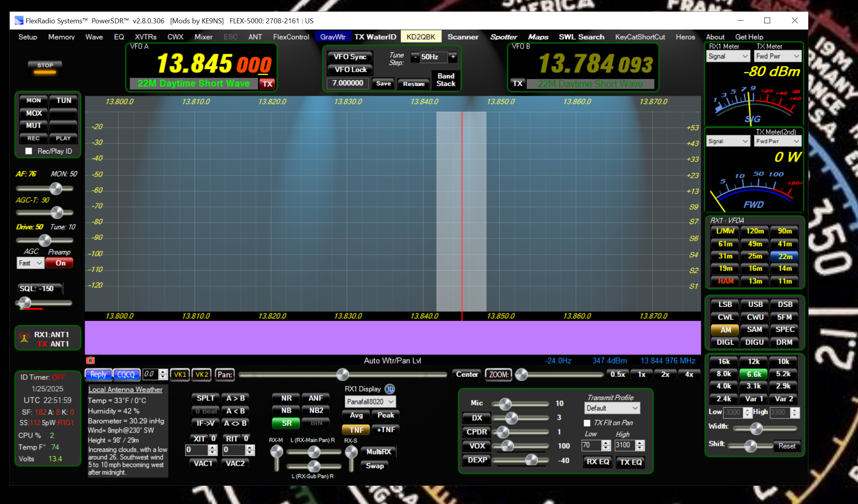Open the TX Meter(2nd) Fwd Pwr dropdown

[778, 141]
